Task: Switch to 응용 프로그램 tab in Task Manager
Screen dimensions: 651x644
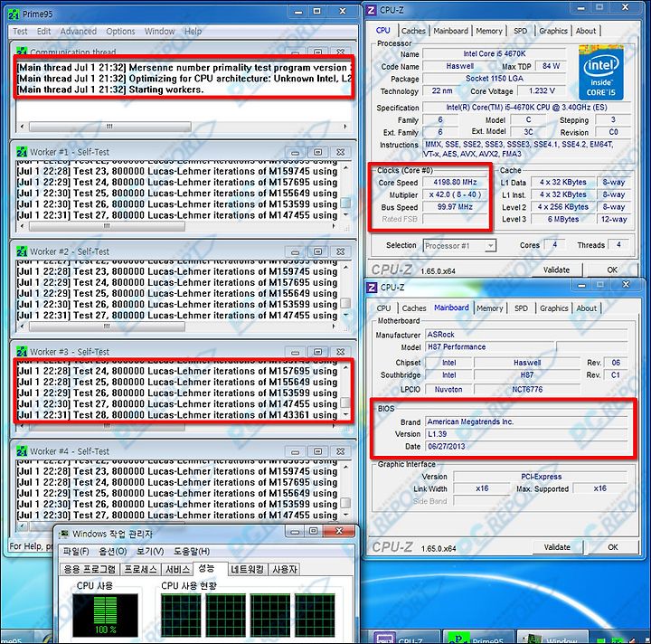Action: coord(90,569)
